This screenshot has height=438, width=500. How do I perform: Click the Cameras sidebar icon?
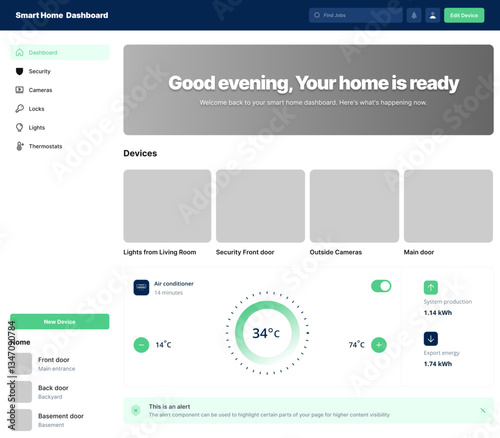click(x=20, y=90)
